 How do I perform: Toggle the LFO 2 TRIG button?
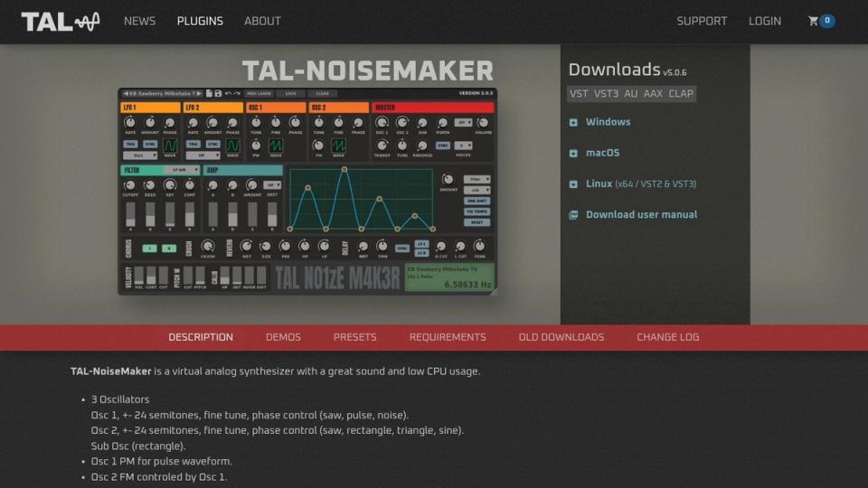pyautogui.click(x=193, y=144)
